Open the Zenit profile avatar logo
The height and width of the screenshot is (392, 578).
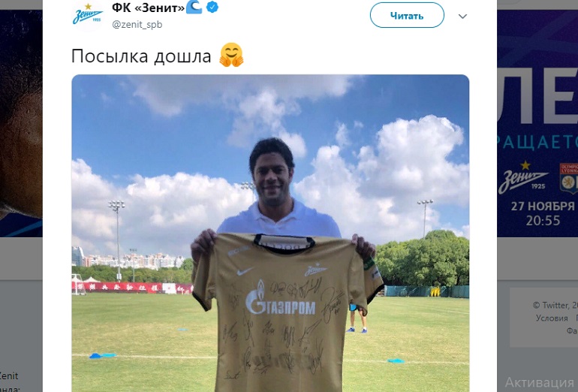(88, 16)
